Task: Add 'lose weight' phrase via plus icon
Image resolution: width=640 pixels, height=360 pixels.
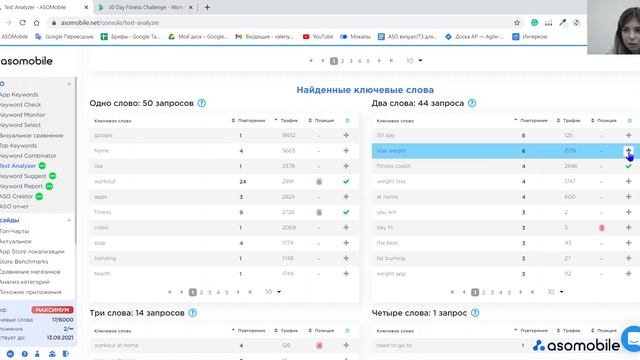Action: (x=629, y=151)
